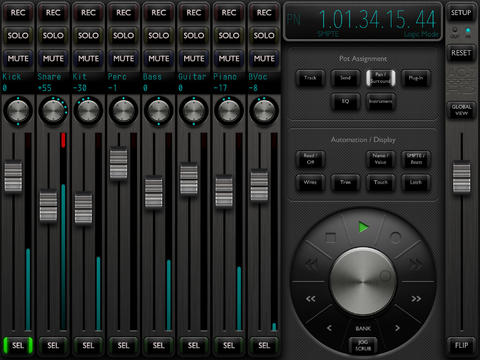Solo the Piano channel
This screenshot has height=360, width=480.
[229, 35]
